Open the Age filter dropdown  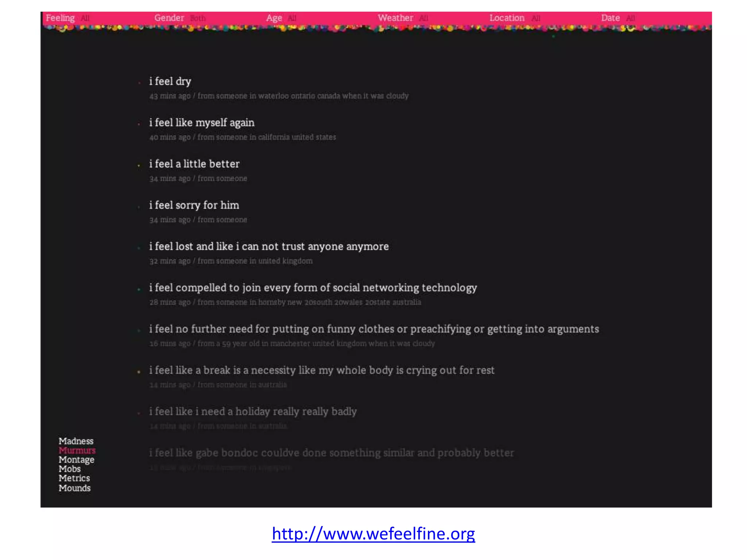coord(281,18)
